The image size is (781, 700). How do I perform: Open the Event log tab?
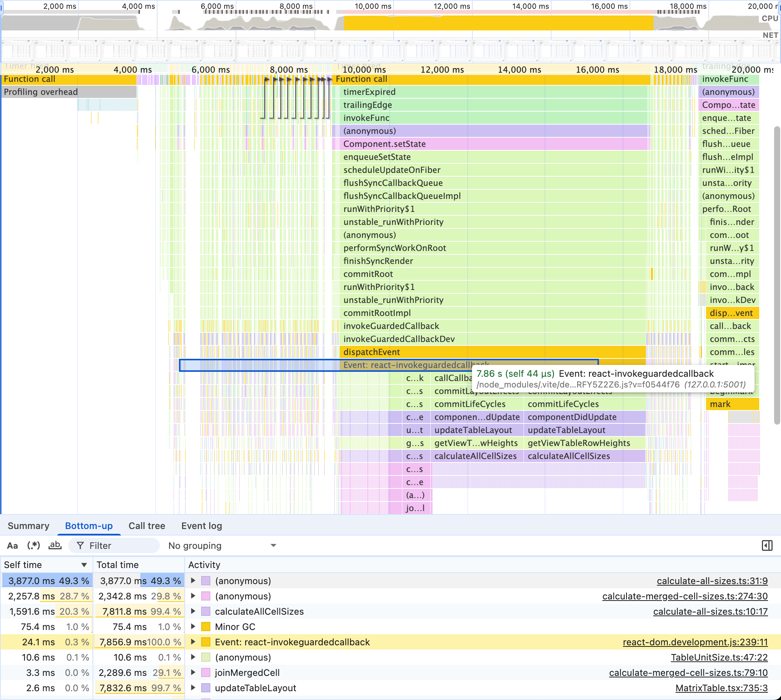(202, 526)
